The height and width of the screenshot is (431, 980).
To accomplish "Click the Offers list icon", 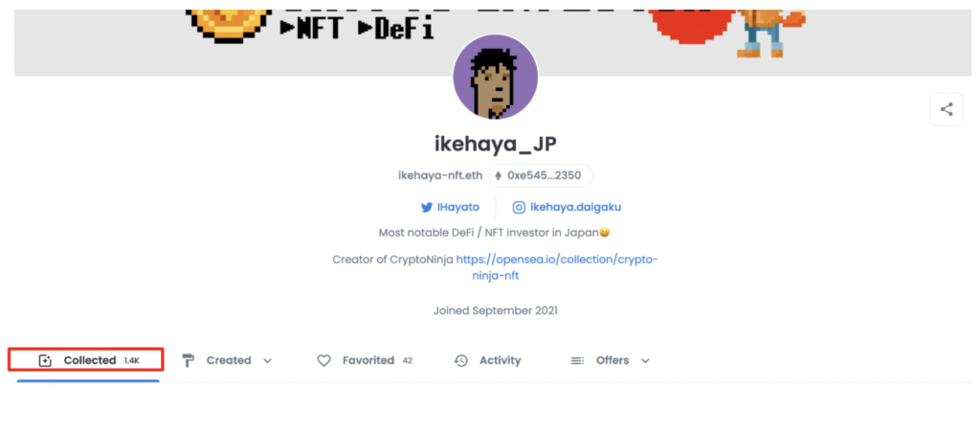I will [577, 360].
